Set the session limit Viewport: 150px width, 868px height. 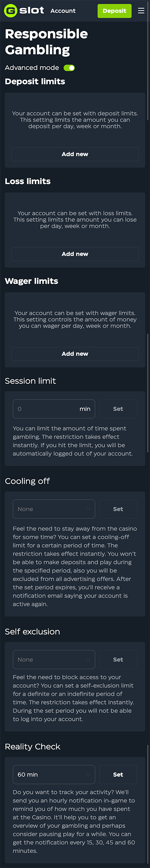[x=118, y=409]
